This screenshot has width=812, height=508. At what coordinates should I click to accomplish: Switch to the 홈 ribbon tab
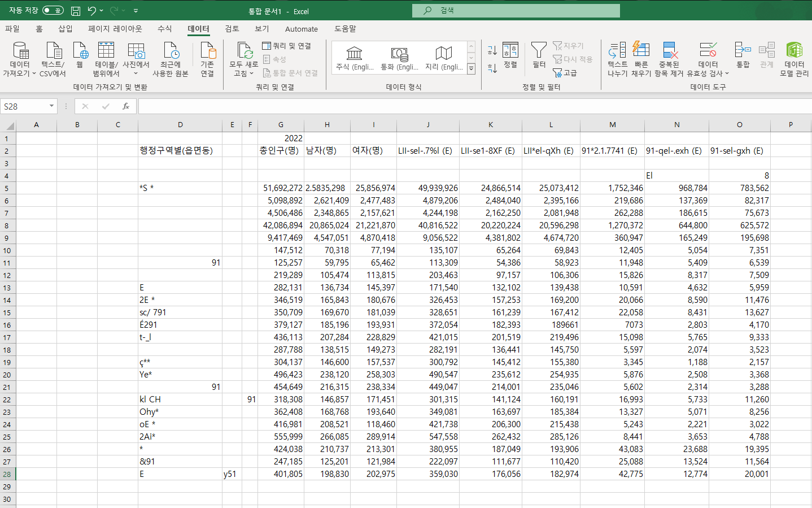pyautogui.click(x=39, y=29)
